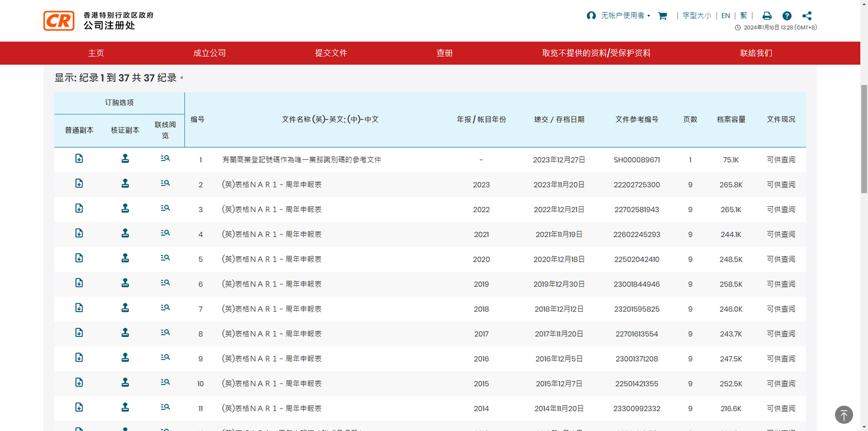868x431 pixels.
Task: Order certified copy of 2021 annual return
Action: point(125,233)
